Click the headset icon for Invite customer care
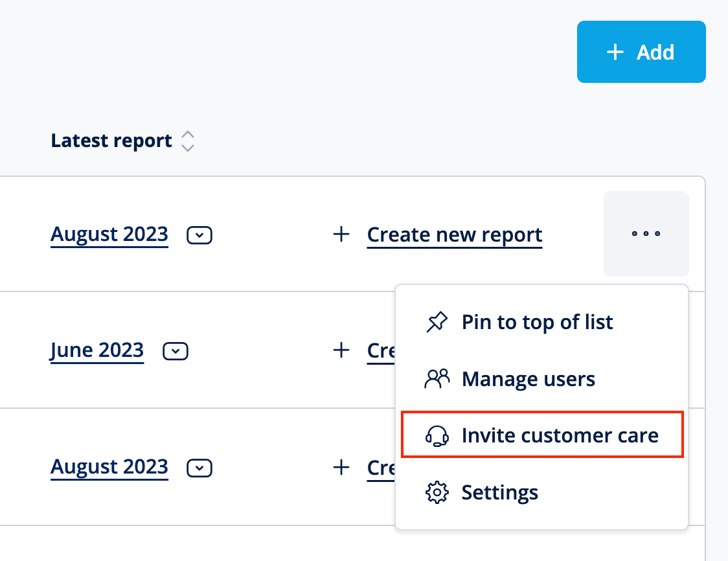This screenshot has width=728, height=561. coord(437,436)
